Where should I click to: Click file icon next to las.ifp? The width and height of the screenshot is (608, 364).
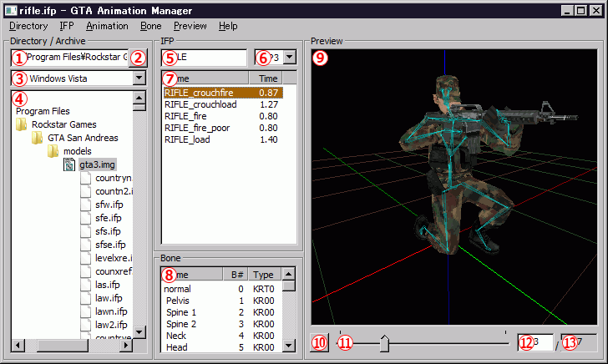pos(86,285)
